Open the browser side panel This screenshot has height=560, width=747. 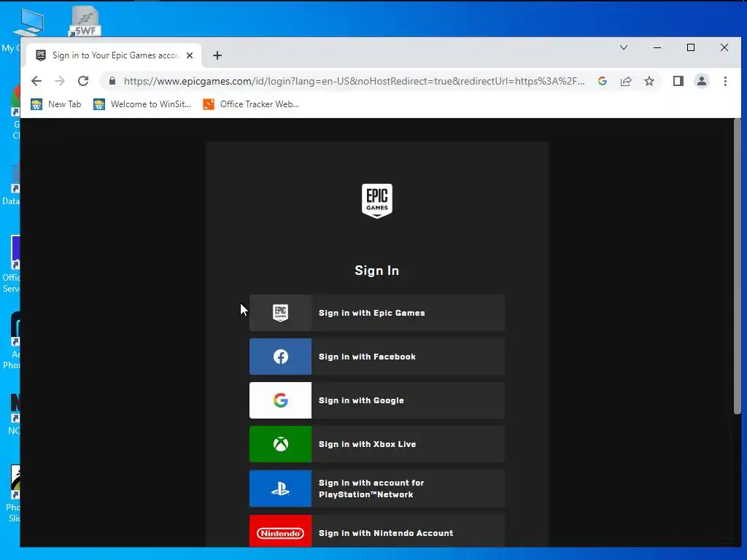(x=678, y=81)
